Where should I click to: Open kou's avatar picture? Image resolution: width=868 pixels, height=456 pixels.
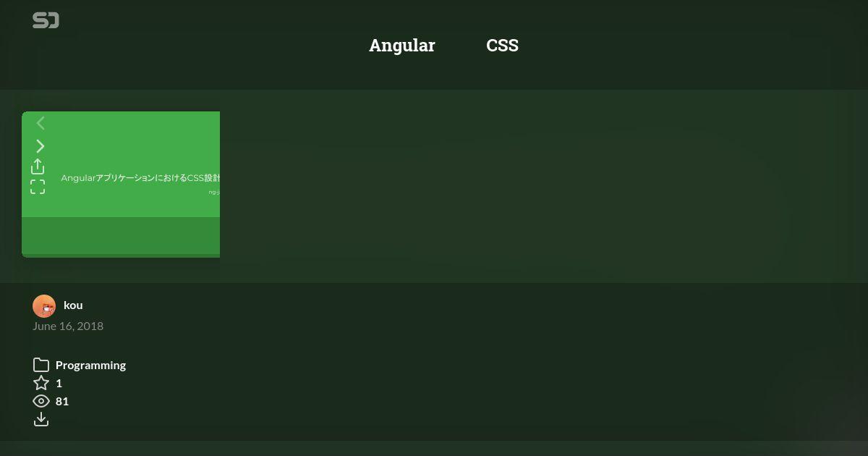[x=44, y=306]
